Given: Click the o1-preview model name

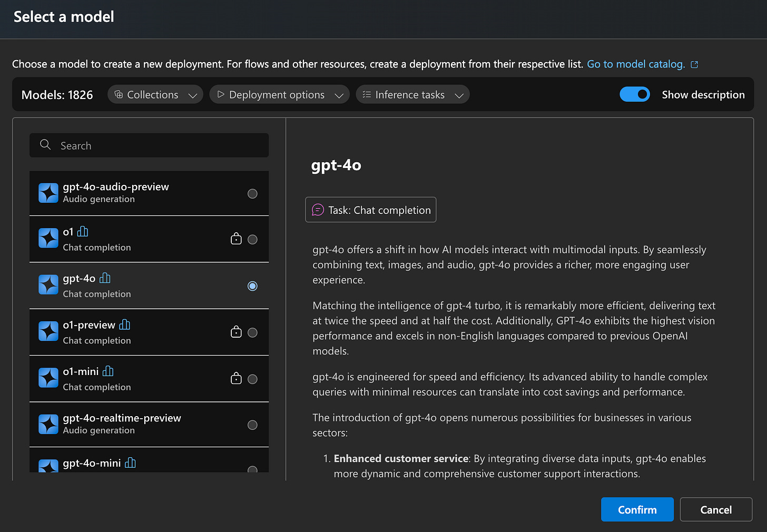Looking at the screenshot, I should pos(89,325).
